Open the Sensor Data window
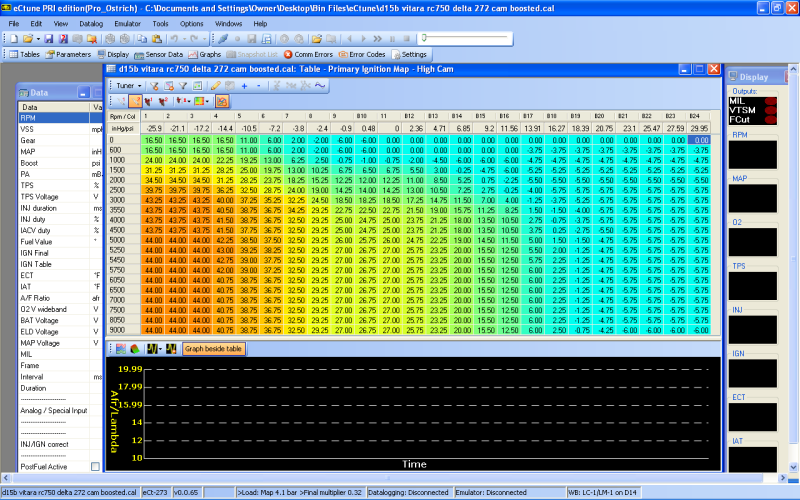 [159, 54]
